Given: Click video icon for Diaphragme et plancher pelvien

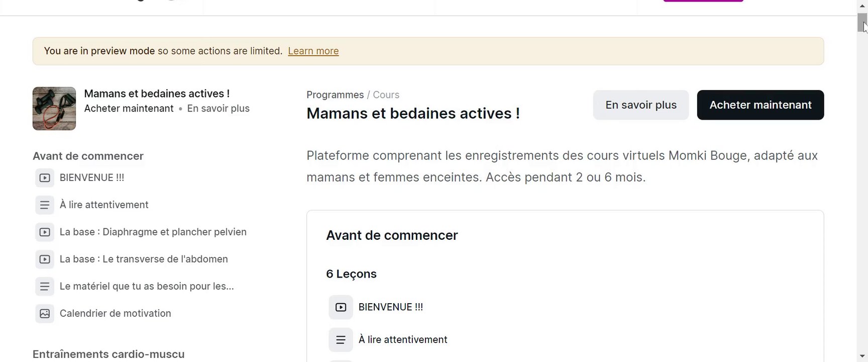Looking at the screenshot, I should coord(45,232).
